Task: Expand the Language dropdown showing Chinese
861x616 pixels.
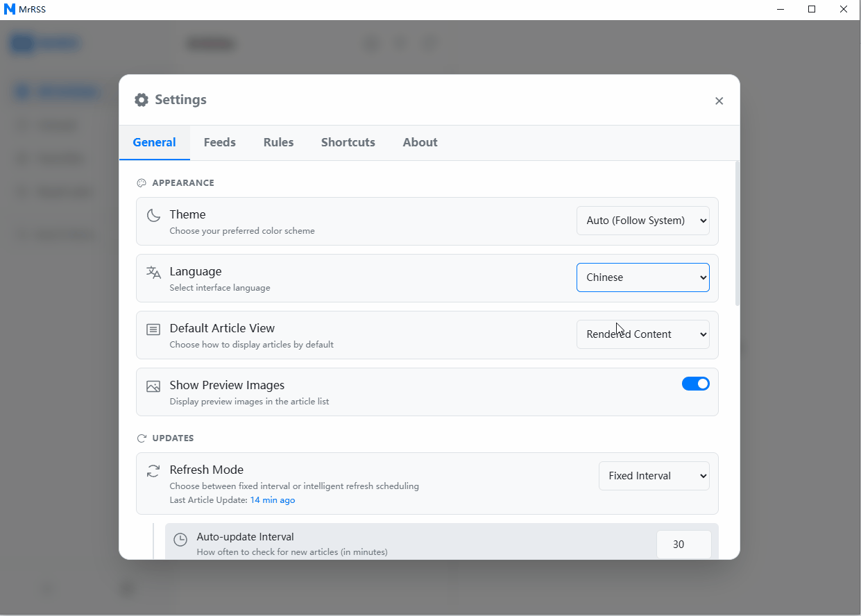Action: 642,277
